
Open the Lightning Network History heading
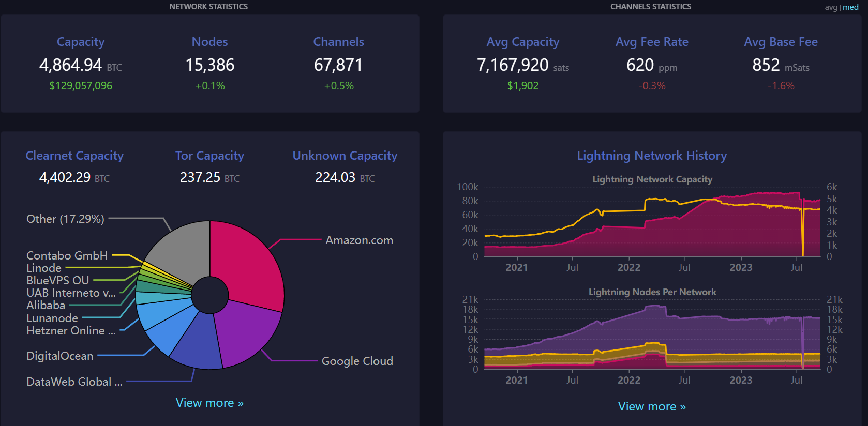tap(652, 156)
